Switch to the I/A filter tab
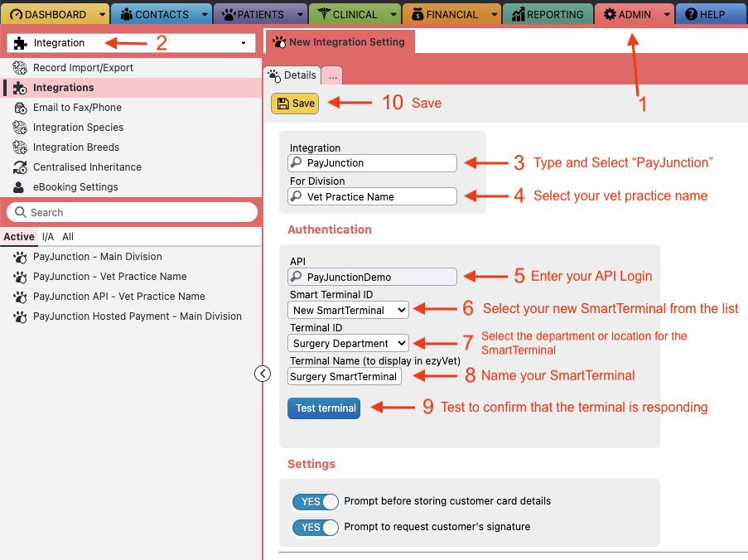The image size is (748, 560). (x=48, y=237)
